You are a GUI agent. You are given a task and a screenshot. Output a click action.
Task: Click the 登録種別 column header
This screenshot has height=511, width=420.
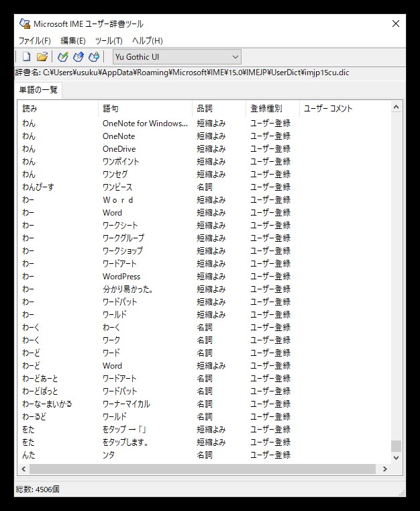click(272, 108)
